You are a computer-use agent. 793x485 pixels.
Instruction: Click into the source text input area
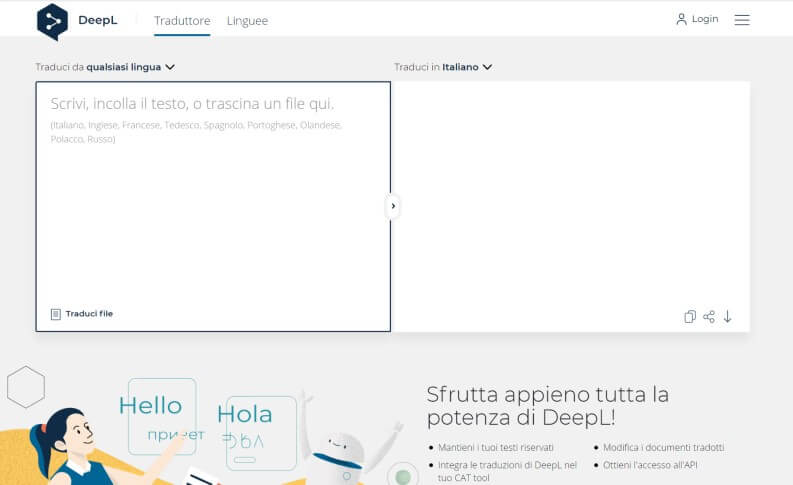tap(213, 206)
